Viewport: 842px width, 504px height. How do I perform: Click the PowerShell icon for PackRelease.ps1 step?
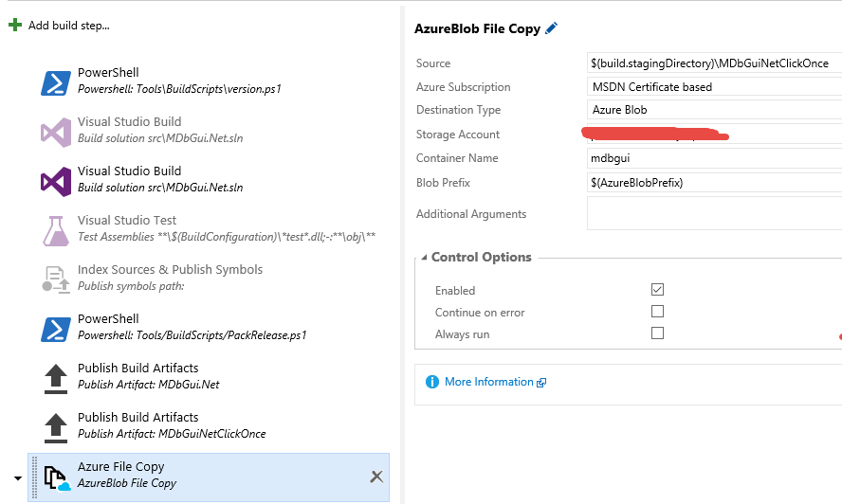[56, 330]
